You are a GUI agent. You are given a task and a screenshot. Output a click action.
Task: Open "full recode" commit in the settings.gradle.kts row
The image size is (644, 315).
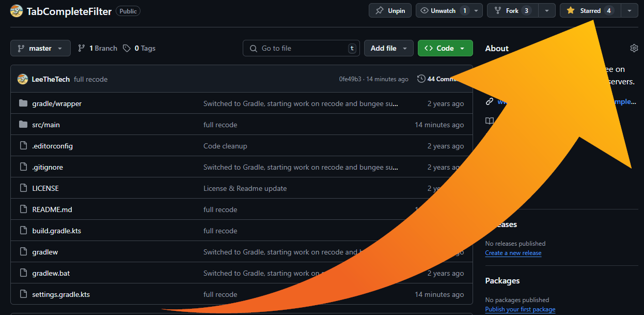pos(221,294)
